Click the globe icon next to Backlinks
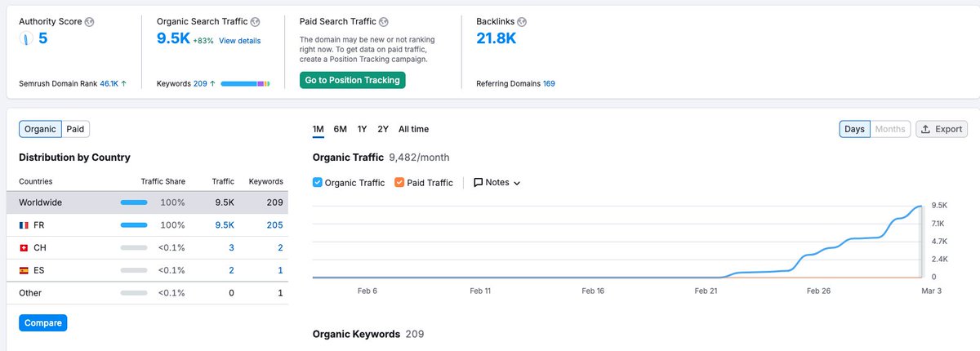This screenshot has height=351, width=980. coord(523,21)
